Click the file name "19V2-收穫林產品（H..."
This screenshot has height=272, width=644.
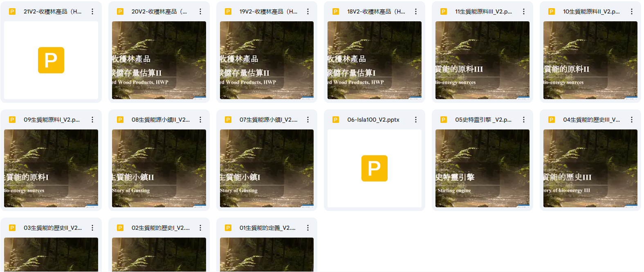(x=268, y=11)
